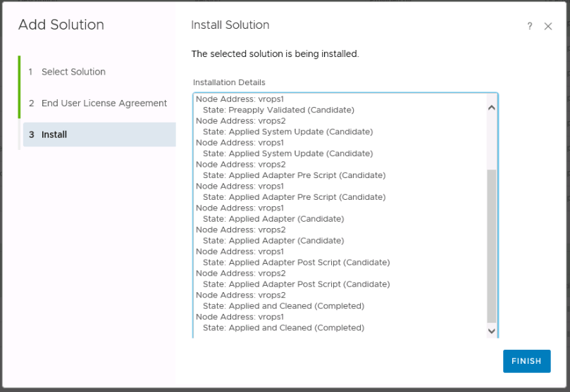Click the Installation Details scrollbar thumb
The image size is (570, 392).
point(491,245)
